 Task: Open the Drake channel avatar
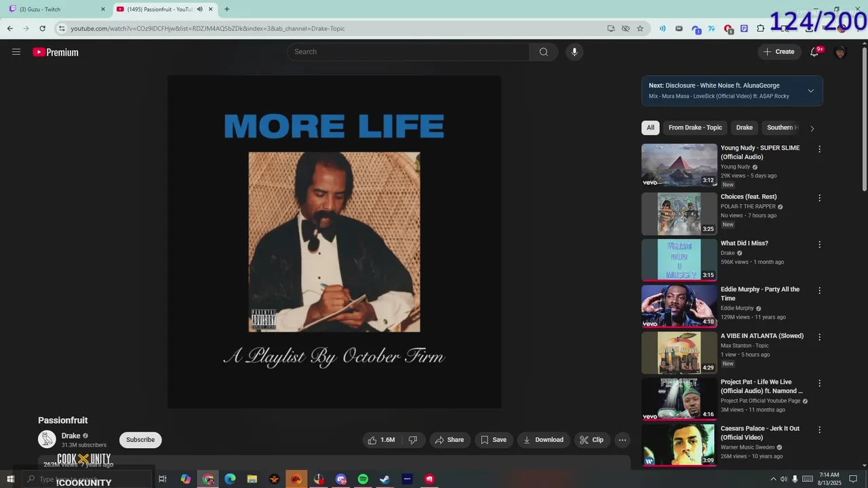coord(47,439)
